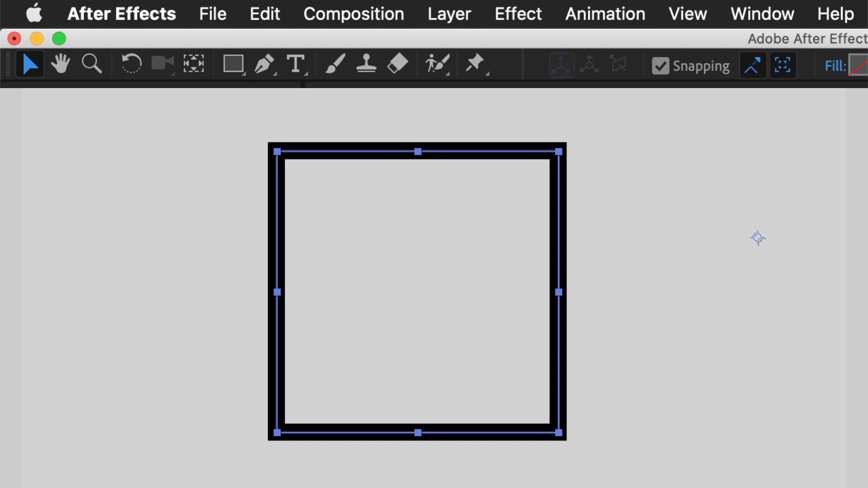Uncheck the Snapping checkbox

click(x=660, y=66)
